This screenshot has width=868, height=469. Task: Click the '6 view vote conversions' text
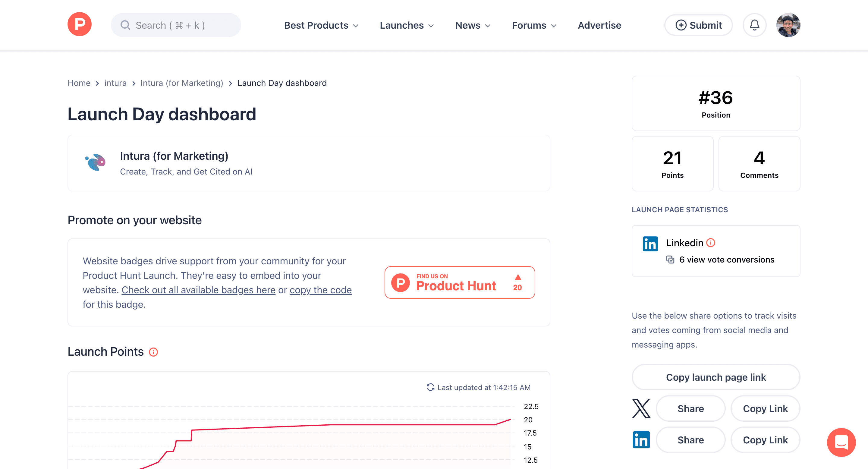(727, 260)
